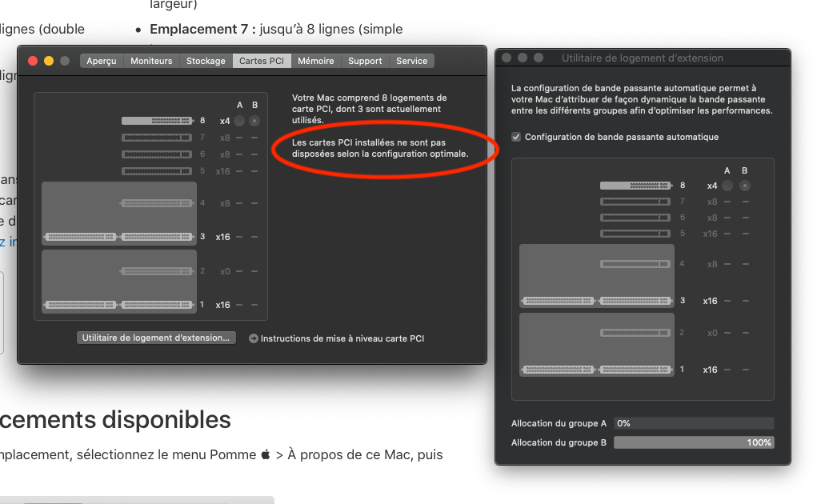Click slot 6 connector in utility window
This screenshot has height=504, width=825.
[635, 218]
